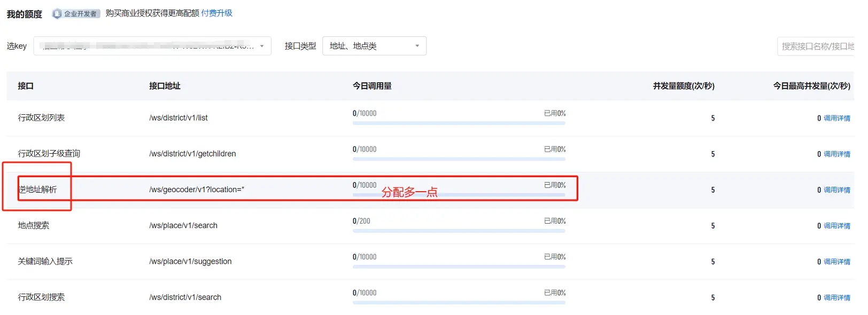
Task: Click the enterprise developer badge icon
Action: 57,14
